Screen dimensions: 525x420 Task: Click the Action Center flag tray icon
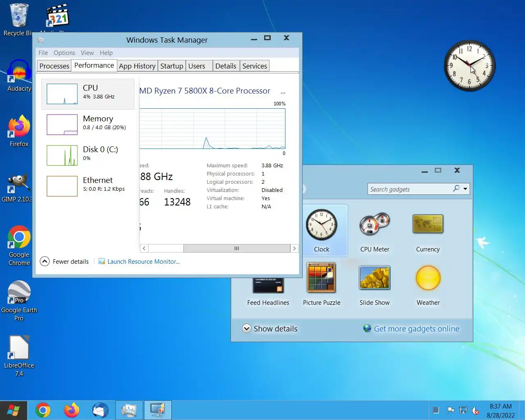tap(450, 410)
